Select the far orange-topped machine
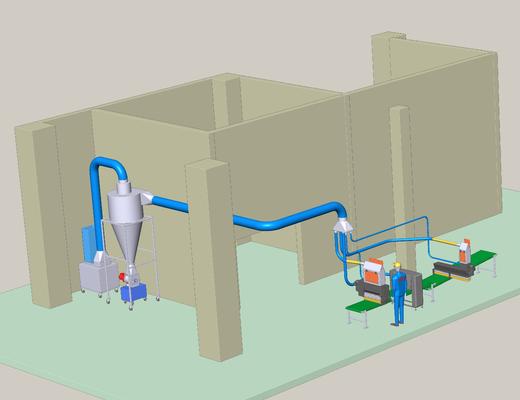Viewport: 520px width, 400px height. coord(455,261)
